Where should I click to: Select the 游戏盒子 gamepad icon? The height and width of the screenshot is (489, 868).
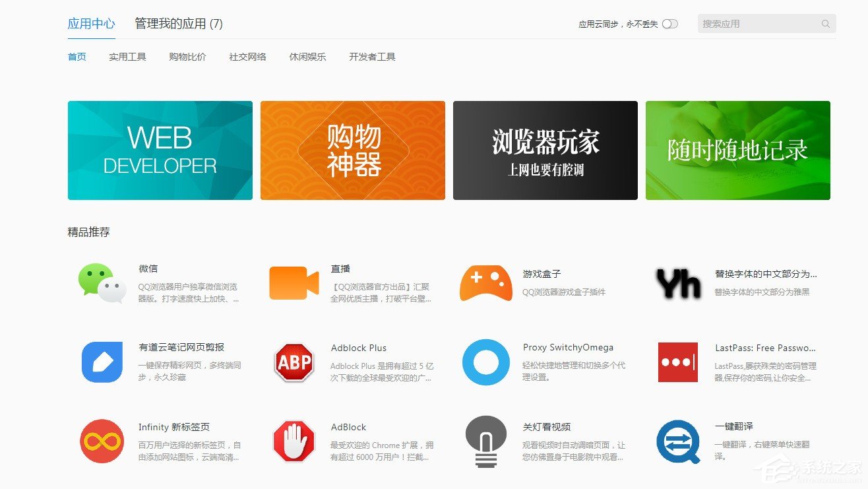click(x=485, y=283)
